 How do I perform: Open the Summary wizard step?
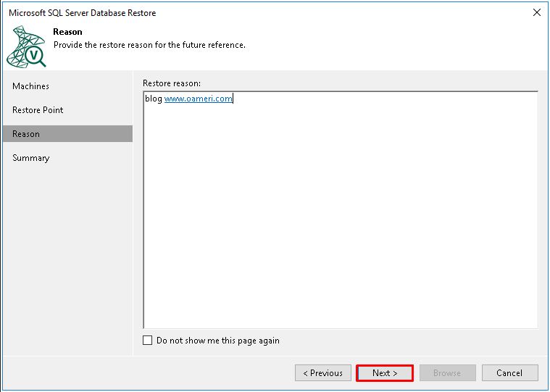31,158
